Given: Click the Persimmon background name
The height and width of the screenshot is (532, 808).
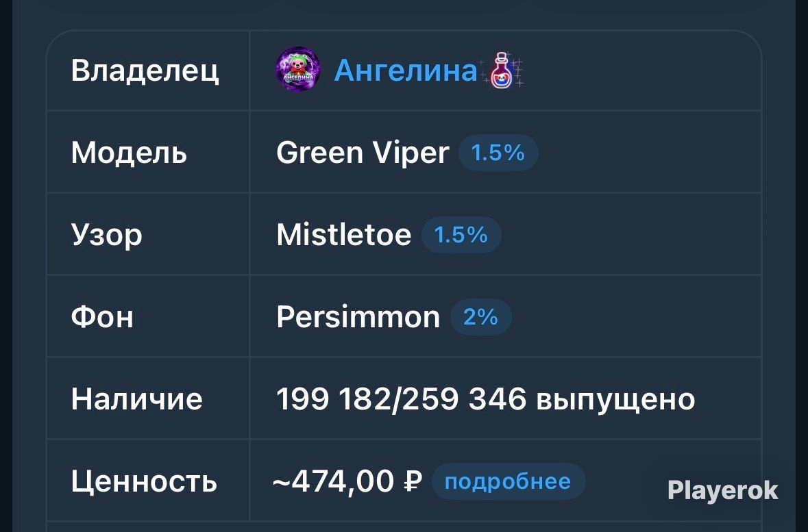Looking at the screenshot, I should (358, 317).
